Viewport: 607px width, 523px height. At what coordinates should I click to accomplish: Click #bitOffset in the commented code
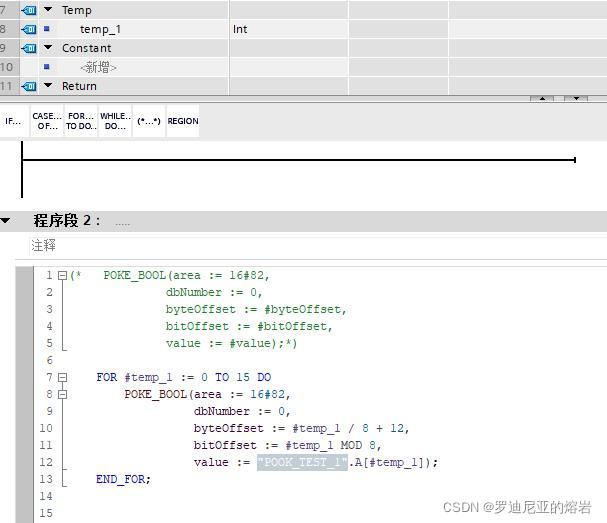(x=292, y=326)
